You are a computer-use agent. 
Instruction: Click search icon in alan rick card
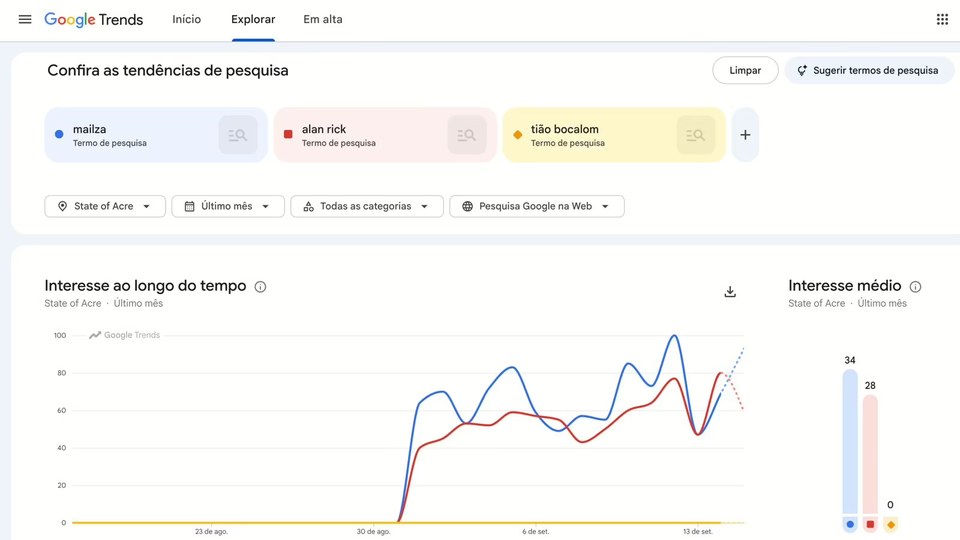[x=467, y=135]
